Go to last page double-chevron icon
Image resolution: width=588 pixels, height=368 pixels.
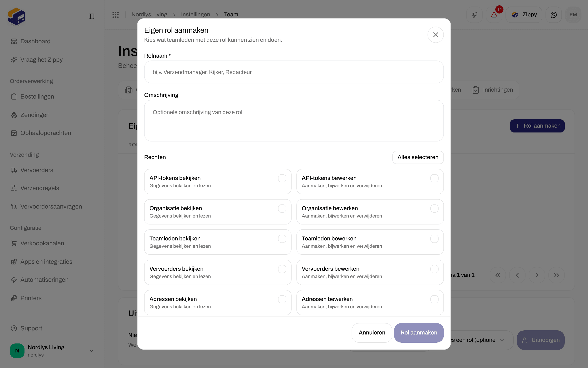click(x=556, y=275)
